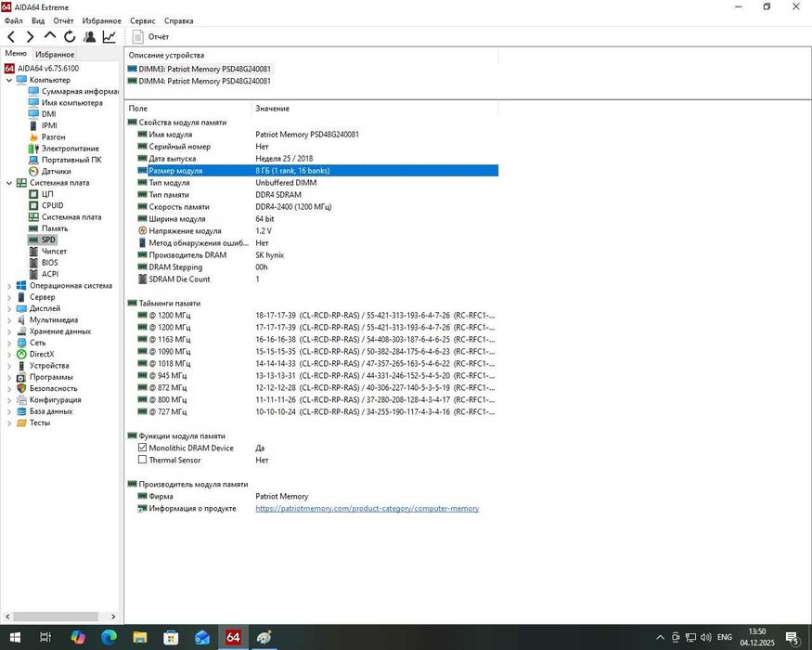
Task: Open the graph chart toolbar icon
Action: (110, 37)
